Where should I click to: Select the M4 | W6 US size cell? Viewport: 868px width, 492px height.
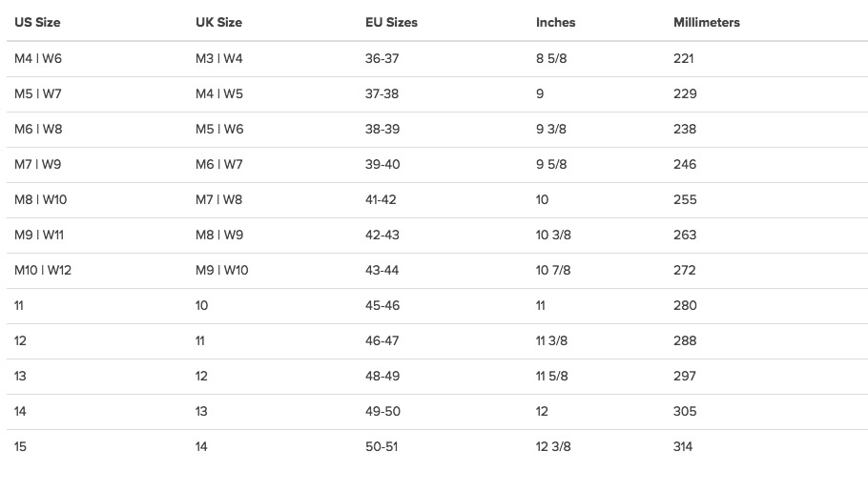click(x=38, y=58)
